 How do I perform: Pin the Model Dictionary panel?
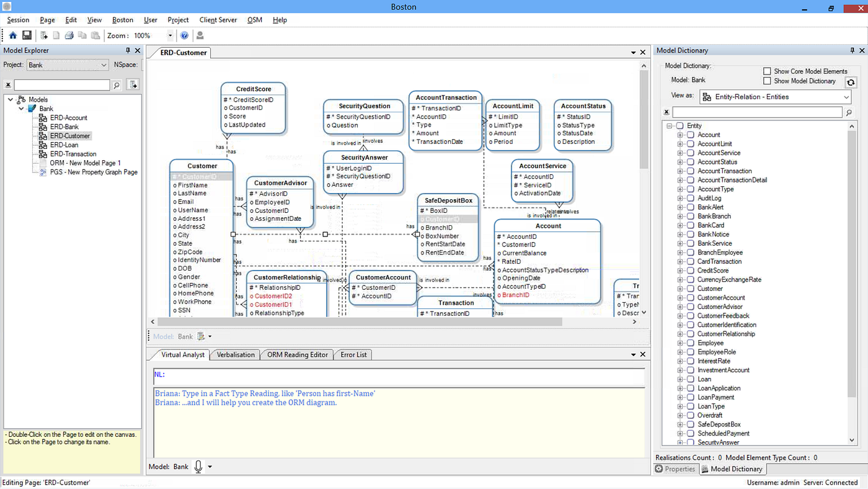click(x=852, y=51)
